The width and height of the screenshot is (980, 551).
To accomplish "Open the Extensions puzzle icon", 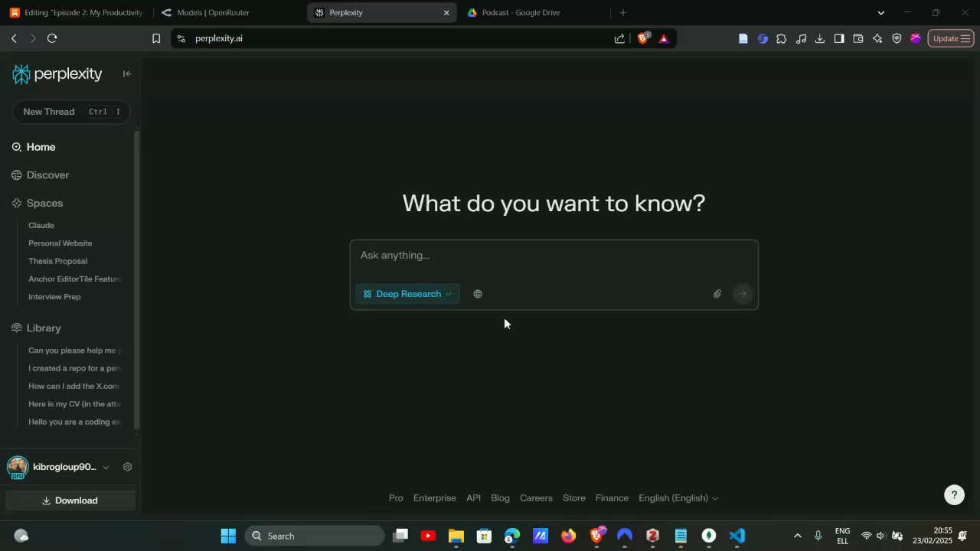I will [x=781, y=38].
